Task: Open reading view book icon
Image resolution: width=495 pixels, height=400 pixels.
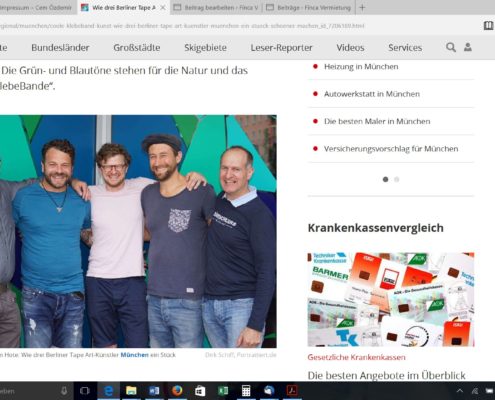Action: [x=488, y=26]
